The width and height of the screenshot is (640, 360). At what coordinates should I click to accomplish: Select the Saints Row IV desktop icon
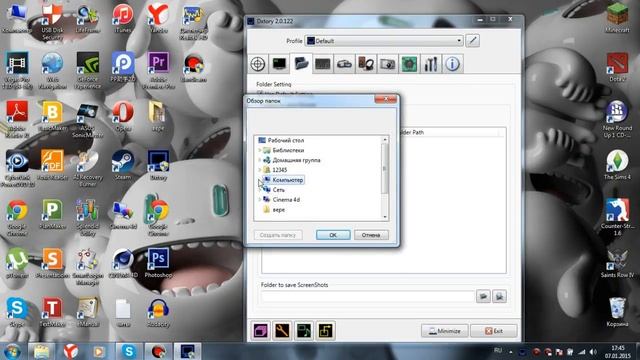[617, 263]
